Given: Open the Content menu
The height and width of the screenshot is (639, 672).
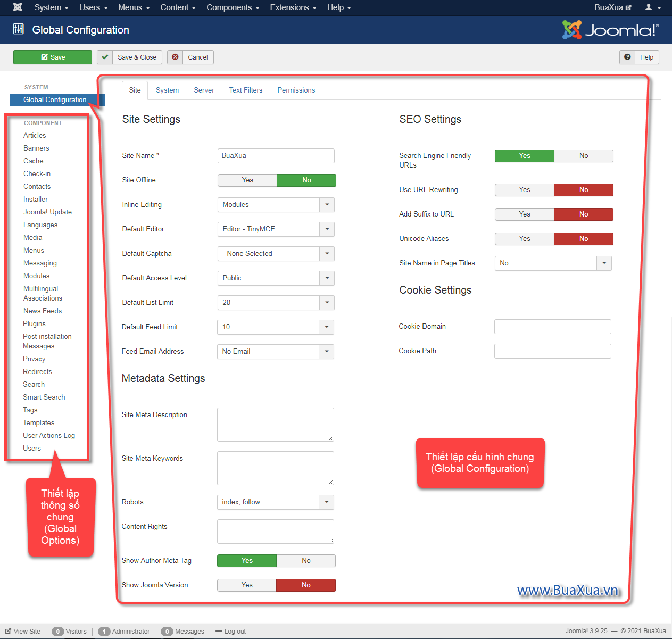Looking at the screenshot, I should point(178,7).
